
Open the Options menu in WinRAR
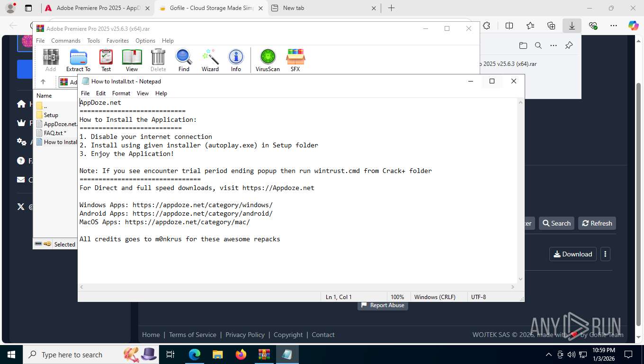tap(145, 41)
